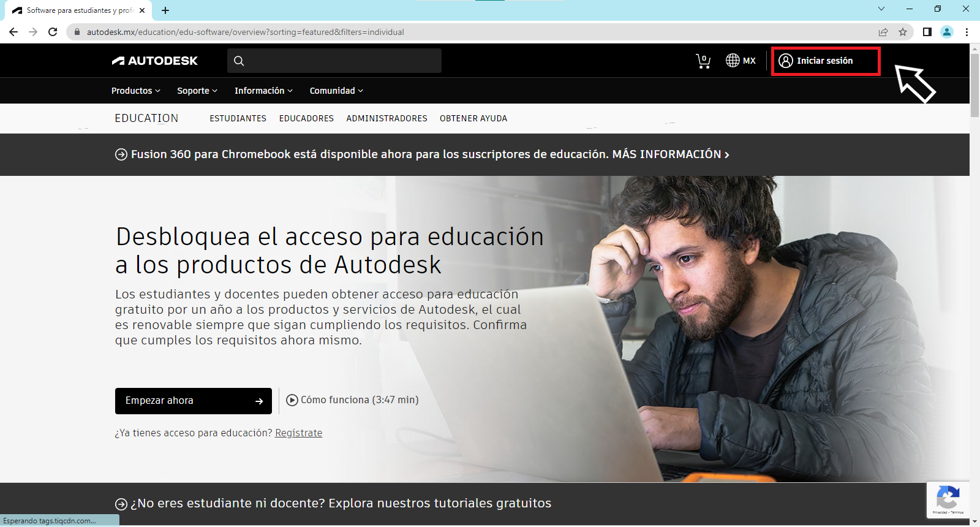
Task: Click the Empezar ahora button
Action: 194,401
